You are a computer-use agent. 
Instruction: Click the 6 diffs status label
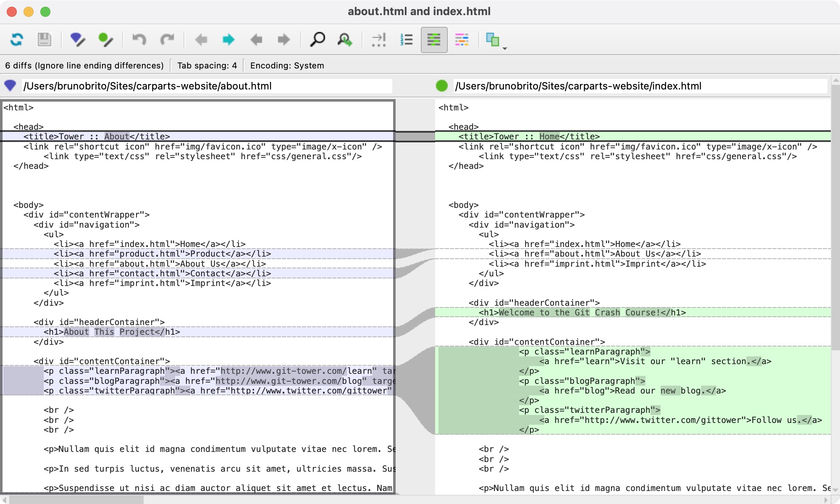pyautogui.click(x=84, y=66)
